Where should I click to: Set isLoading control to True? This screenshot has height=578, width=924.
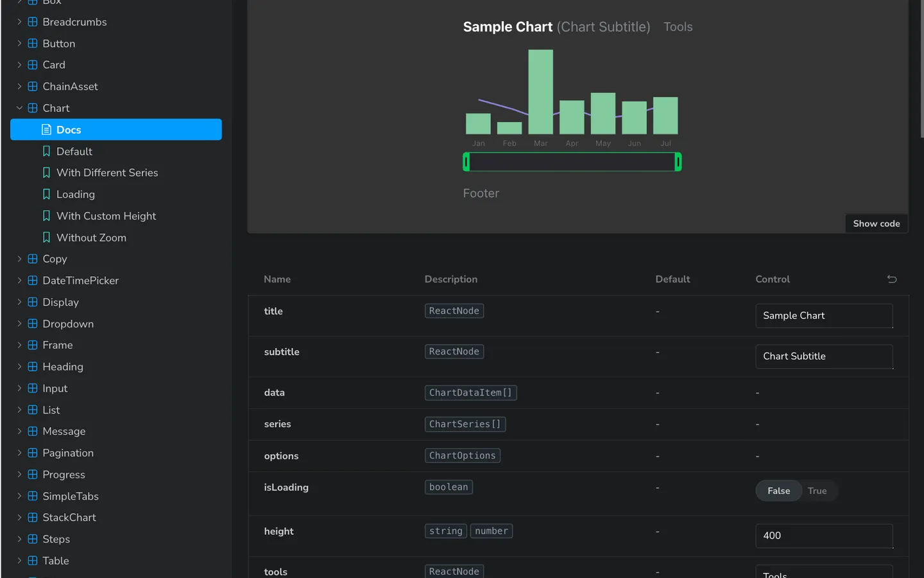[x=817, y=491]
